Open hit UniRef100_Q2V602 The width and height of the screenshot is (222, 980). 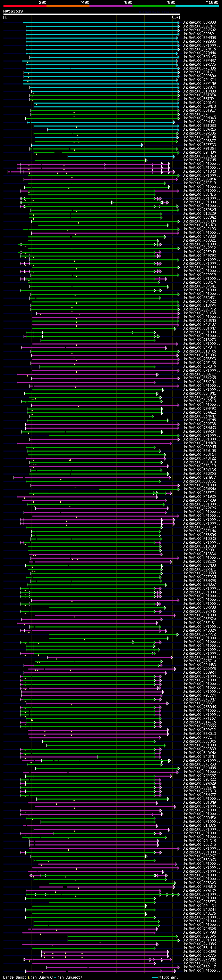(199, 30)
